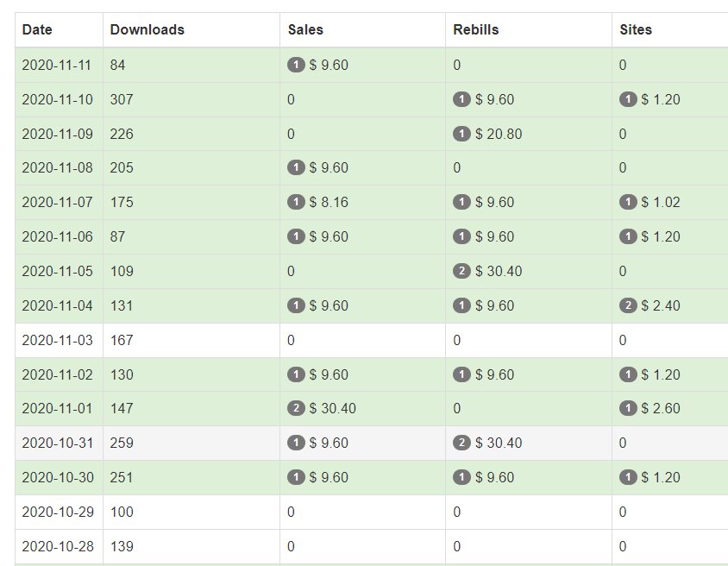This screenshot has height=566, width=728.
Task: Click the $ 8.16 sales amount
Action: 329,203
